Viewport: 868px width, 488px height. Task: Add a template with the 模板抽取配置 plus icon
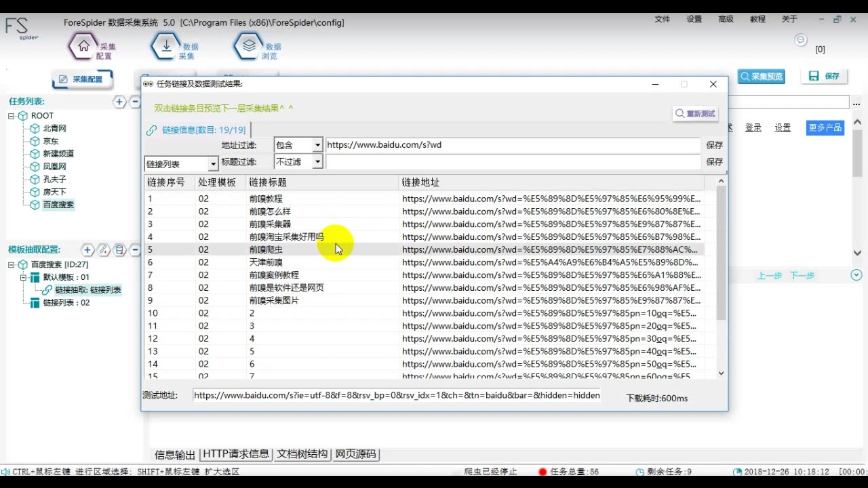[87, 250]
